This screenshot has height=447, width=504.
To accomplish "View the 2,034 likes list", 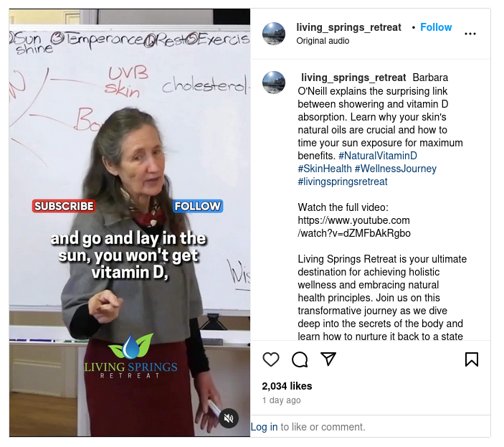I will [x=287, y=386].
